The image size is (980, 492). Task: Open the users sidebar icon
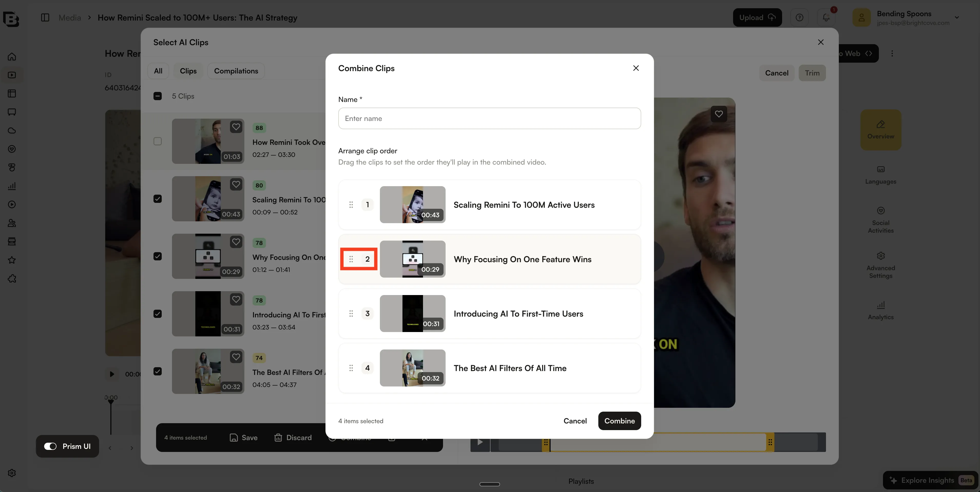(x=12, y=223)
